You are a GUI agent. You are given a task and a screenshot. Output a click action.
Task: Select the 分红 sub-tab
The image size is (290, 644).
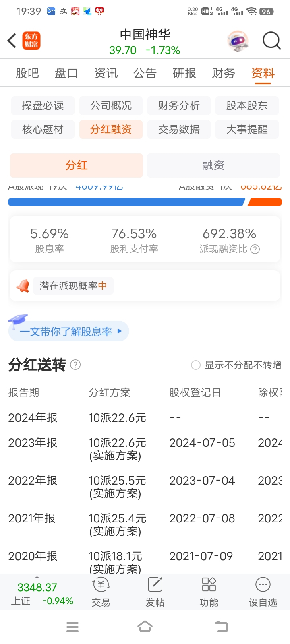[77, 165]
